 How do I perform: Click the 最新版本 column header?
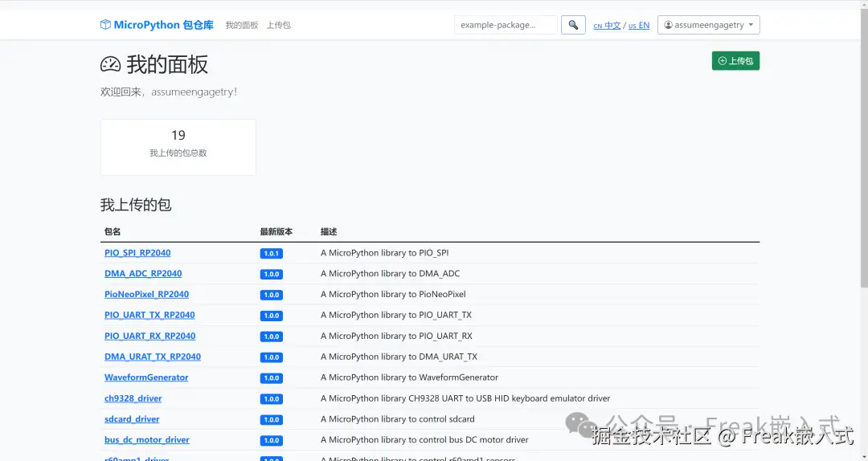coord(276,231)
